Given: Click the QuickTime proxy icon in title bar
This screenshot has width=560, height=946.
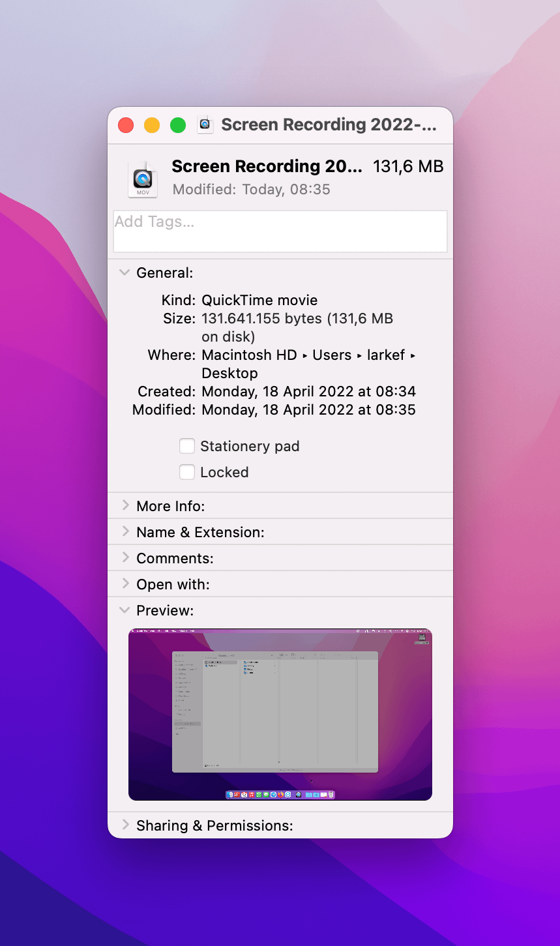Looking at the screenshot, I should click(x=205, y=124).
